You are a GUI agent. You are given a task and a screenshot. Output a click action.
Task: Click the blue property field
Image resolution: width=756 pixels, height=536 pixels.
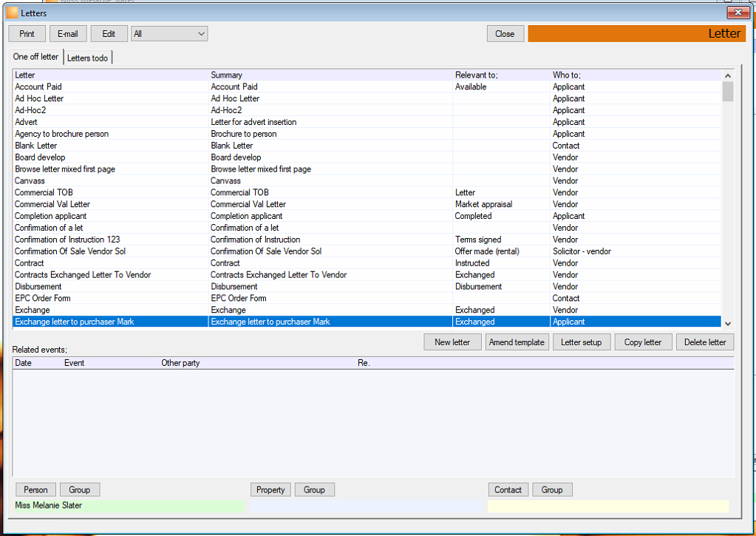point(366,506)
